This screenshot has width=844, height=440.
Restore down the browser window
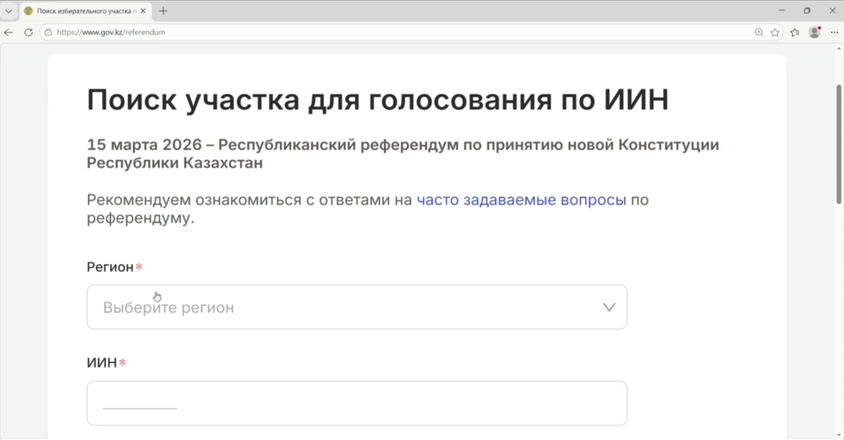click(807, 11)
